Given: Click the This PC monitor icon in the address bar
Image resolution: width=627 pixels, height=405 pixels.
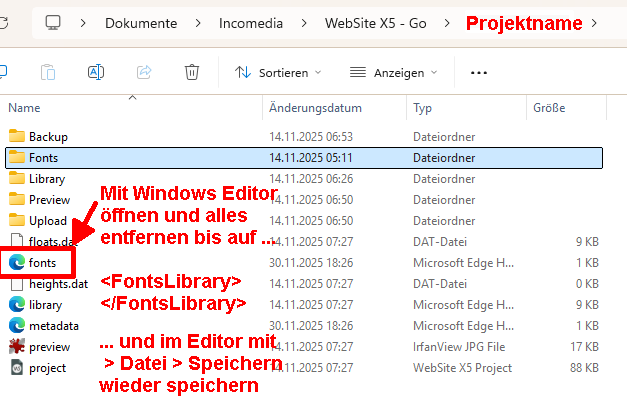Looking at the screenshot, I should tap(54, 22).
